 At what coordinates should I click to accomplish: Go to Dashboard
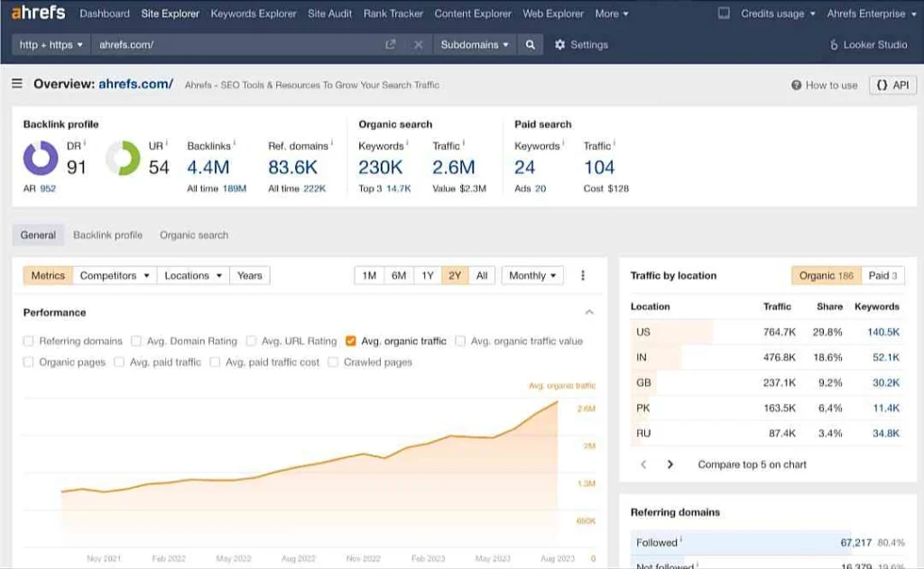click(105, 13)
